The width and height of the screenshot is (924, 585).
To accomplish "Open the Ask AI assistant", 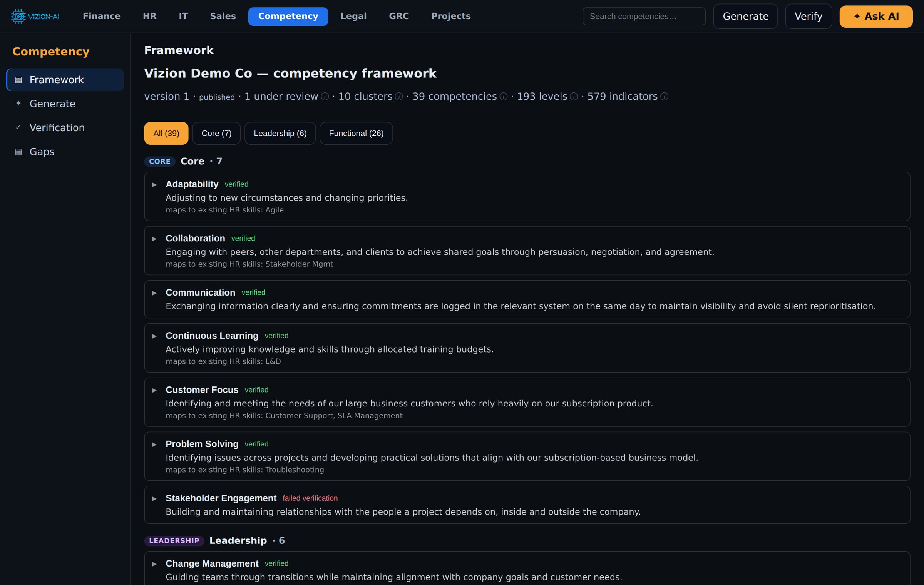I will pyautogui.click(x=876, y=16).
